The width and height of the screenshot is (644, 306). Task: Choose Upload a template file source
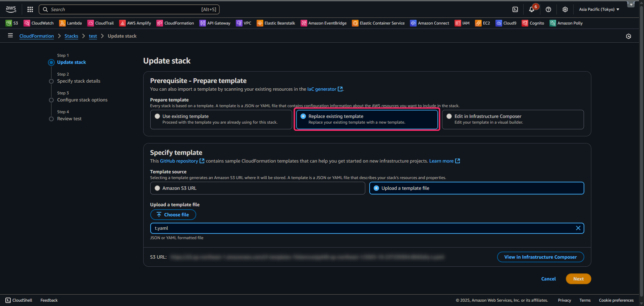477,188
